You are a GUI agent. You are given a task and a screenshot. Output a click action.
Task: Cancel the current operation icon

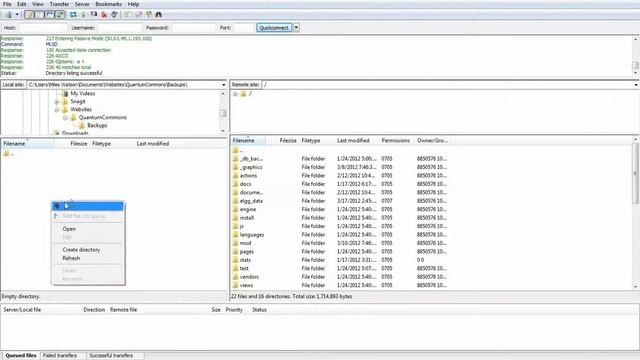[x=94, y=15]
